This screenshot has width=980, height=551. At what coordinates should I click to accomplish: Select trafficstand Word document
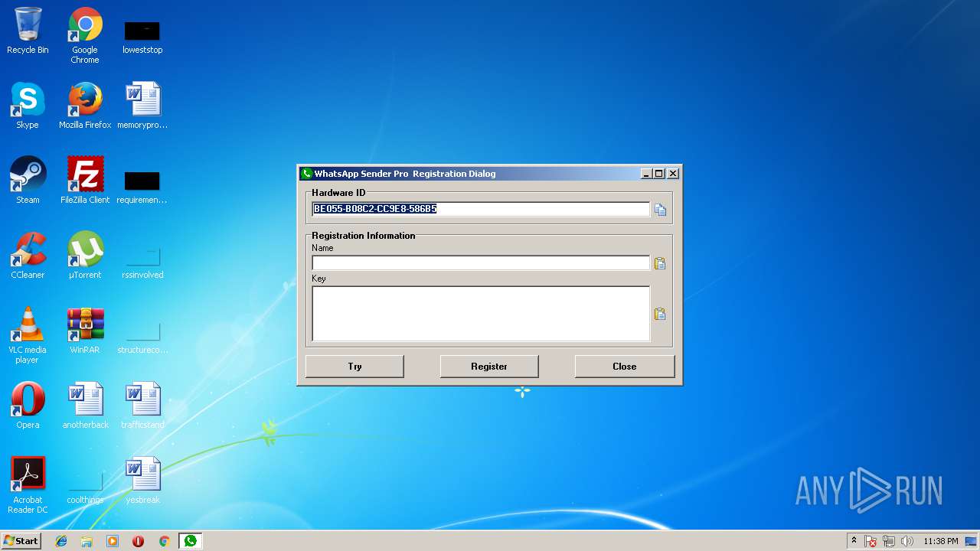pyautogui.click(x=142, y=406)
